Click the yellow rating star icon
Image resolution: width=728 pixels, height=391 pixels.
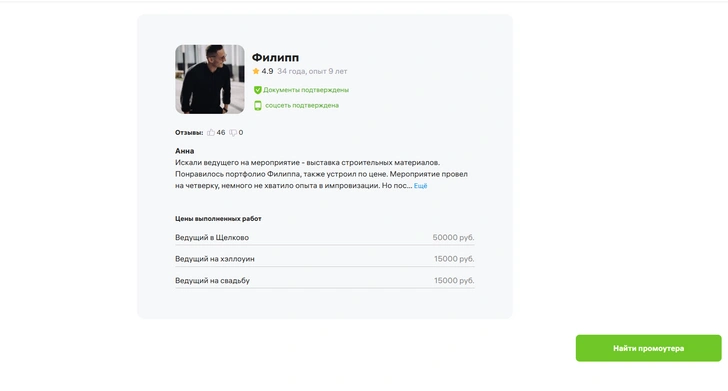point(256,71)
